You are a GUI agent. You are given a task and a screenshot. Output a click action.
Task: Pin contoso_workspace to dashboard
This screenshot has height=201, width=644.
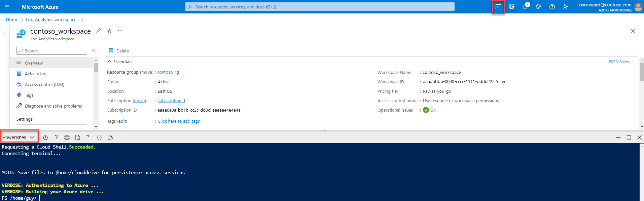[99, 31]
